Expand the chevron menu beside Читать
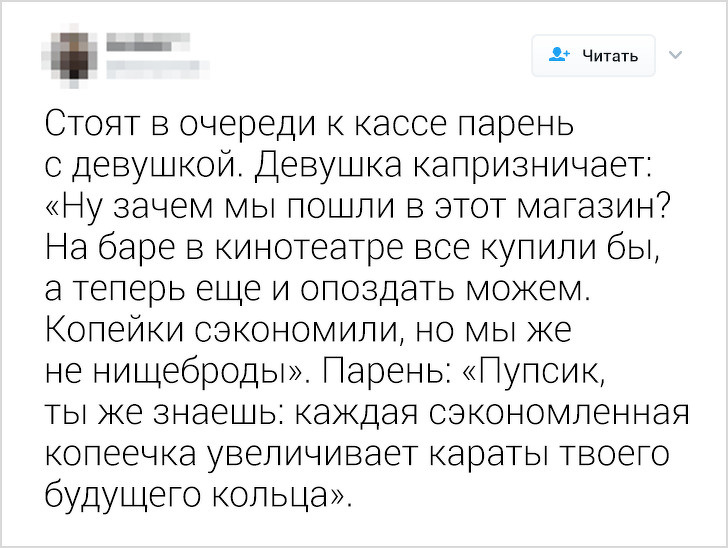Viewport: 728px width, 548px height. click(673, 54)
